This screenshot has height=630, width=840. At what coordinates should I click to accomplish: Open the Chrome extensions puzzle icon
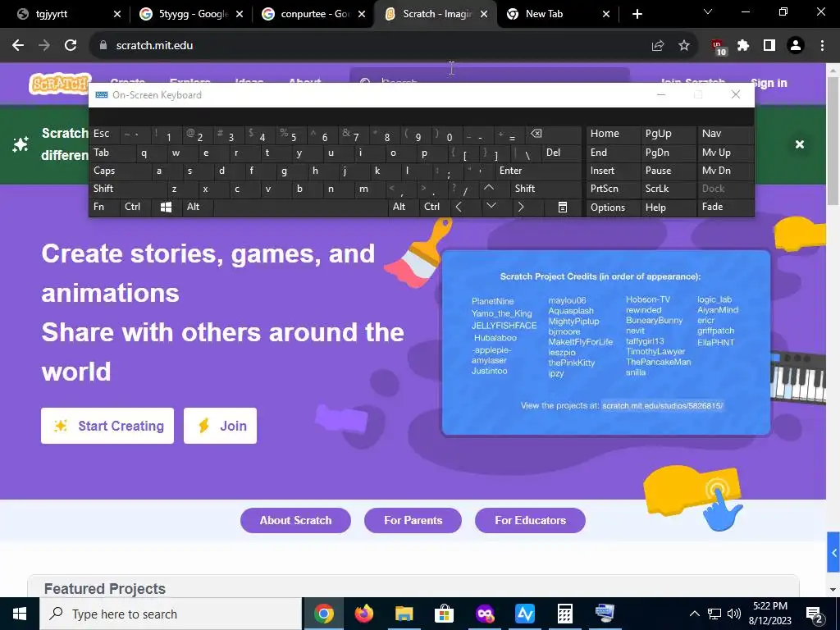[743, 46]
